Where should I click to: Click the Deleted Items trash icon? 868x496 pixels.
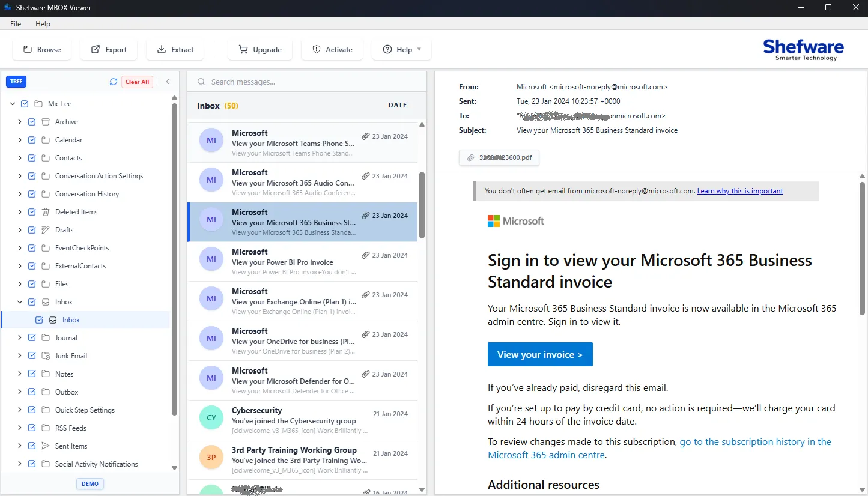pos(46,212)
